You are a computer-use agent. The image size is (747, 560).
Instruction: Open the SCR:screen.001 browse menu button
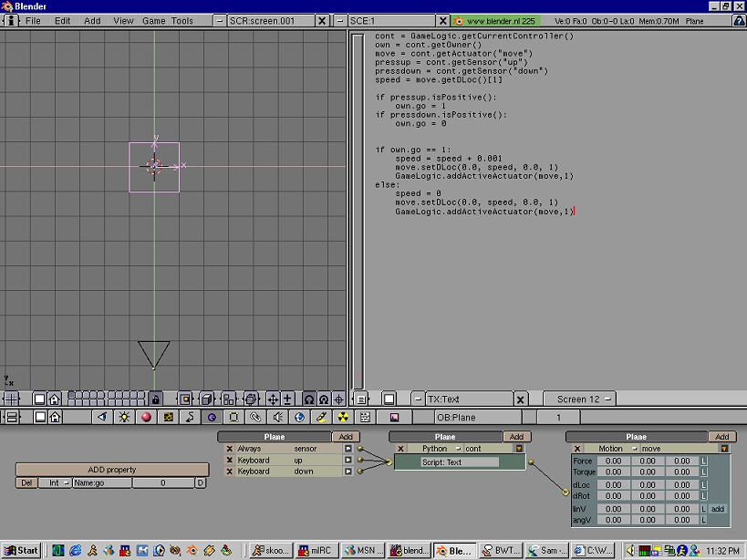(x=219, y=20)
